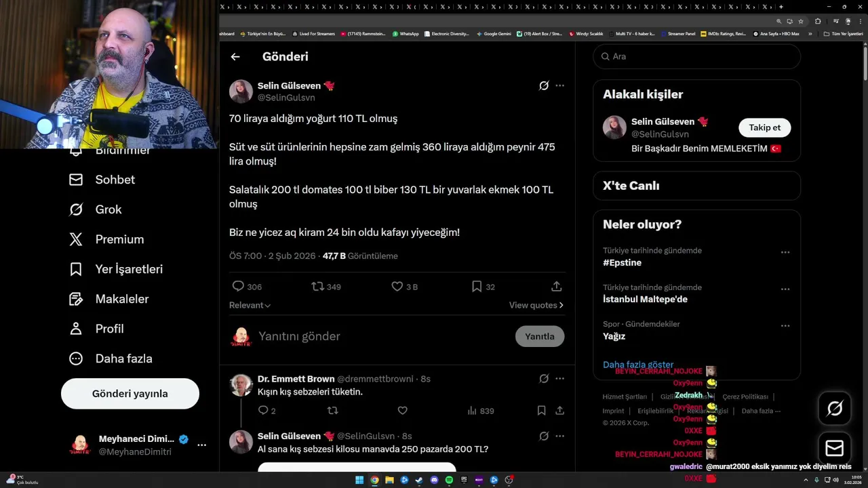Repost the main post via the 349 retweet icon
Screen dimensions: 868x488
pyautogui.click(x=317, y=287)
